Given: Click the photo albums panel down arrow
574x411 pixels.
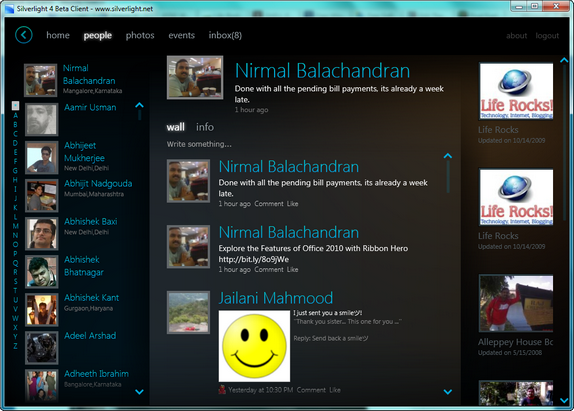Looking at the screenshot, I should [564, 400].
